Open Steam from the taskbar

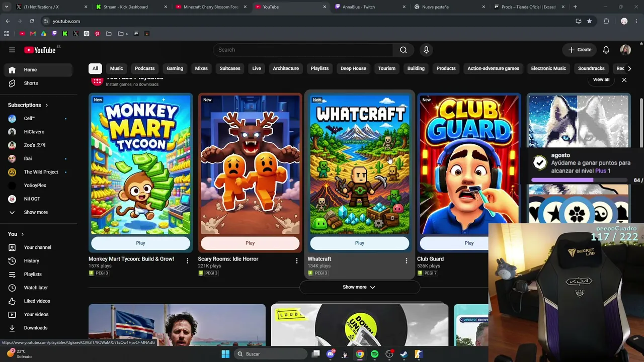point(404,354)
